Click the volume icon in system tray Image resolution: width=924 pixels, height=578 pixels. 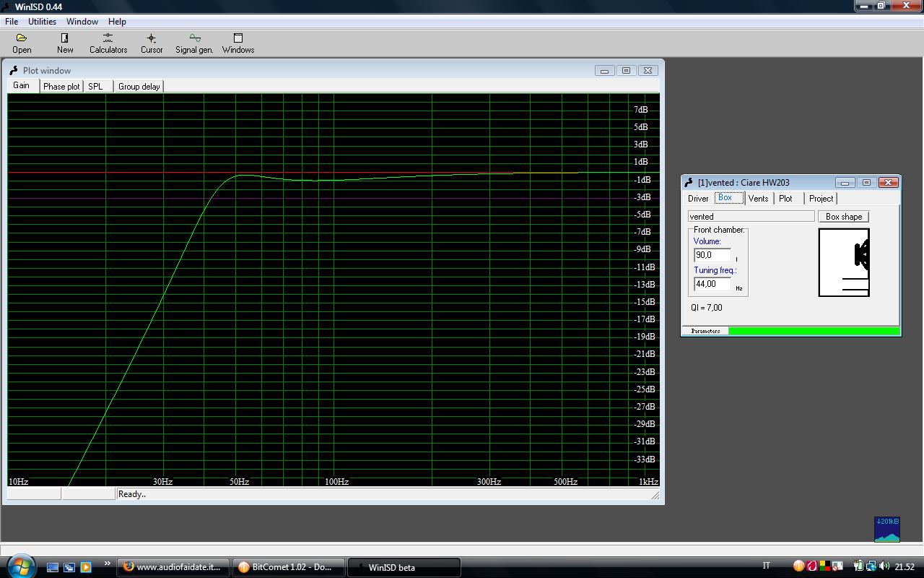click(x=884, y=566)
